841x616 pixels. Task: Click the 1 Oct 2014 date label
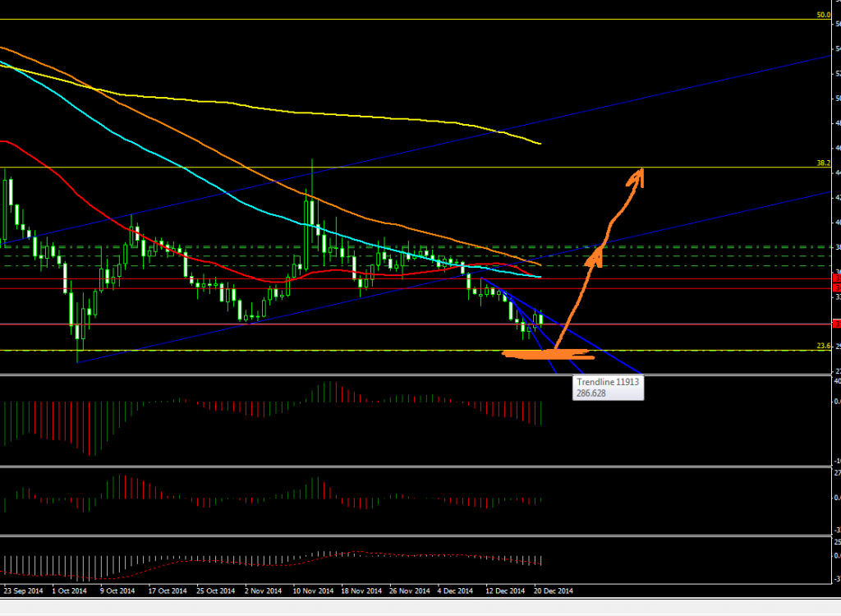coord(69,591)
